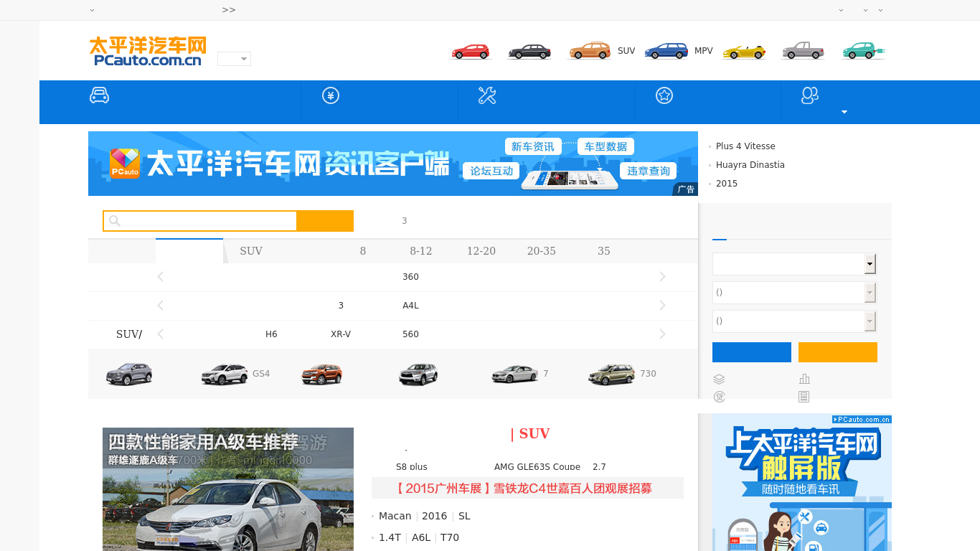Choose the green electric car icon

(x=863, y=51)
